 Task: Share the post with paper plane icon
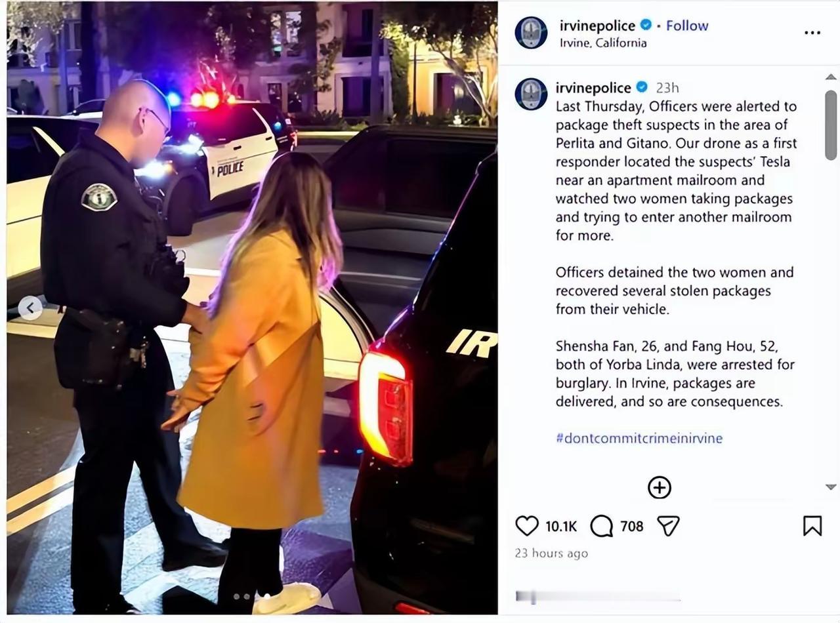tap(668, 526)
